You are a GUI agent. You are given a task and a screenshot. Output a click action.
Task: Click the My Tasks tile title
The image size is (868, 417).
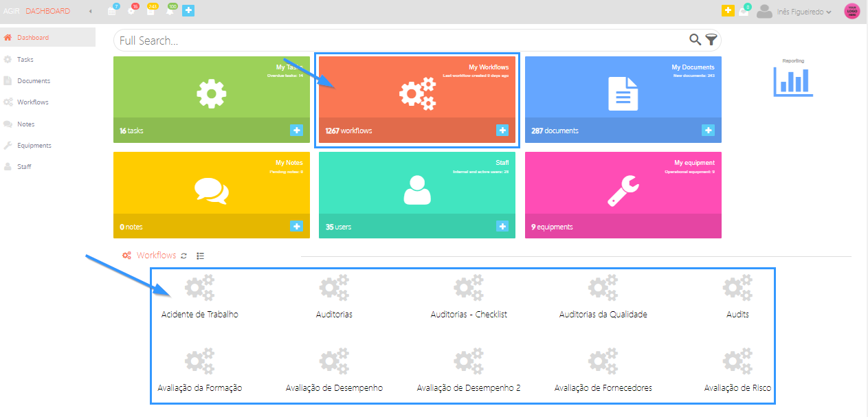[x=289, y=67]
